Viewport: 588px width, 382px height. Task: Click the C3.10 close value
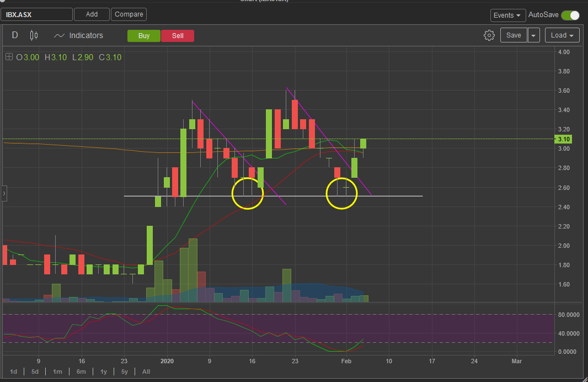click(110, 57)
